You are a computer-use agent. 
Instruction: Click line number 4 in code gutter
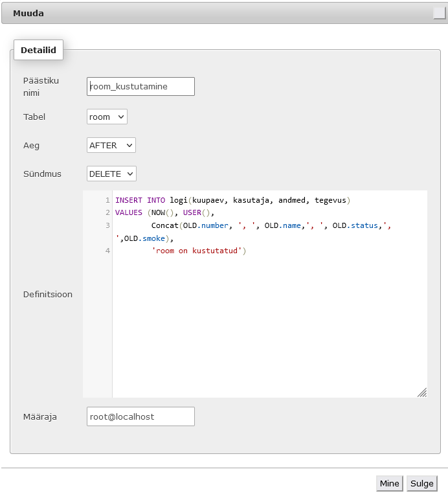107,251
